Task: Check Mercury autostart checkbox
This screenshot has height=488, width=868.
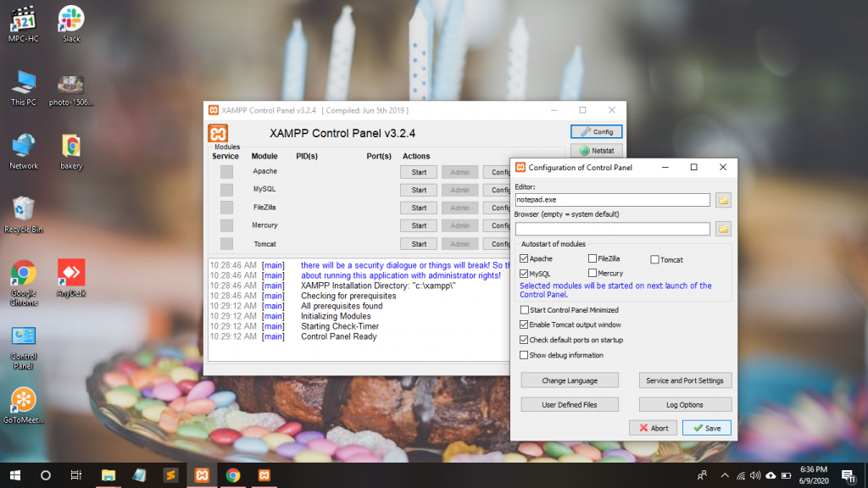Action: 593,273
